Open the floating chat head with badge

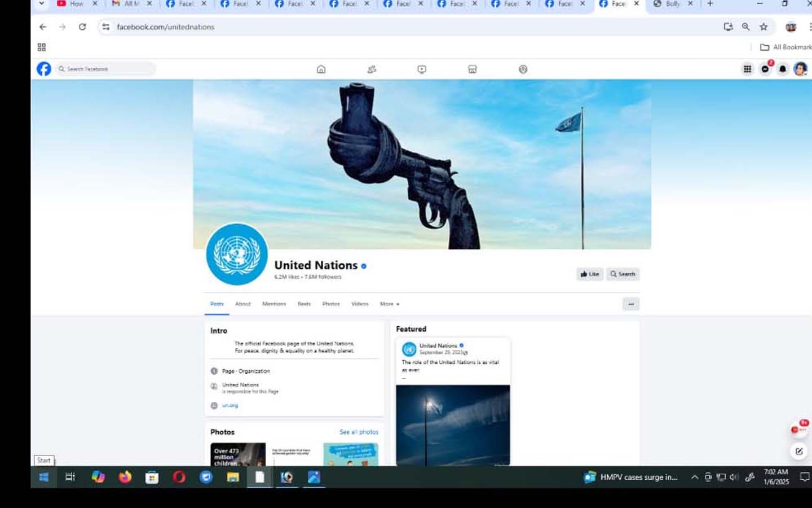tap(799, 430)
